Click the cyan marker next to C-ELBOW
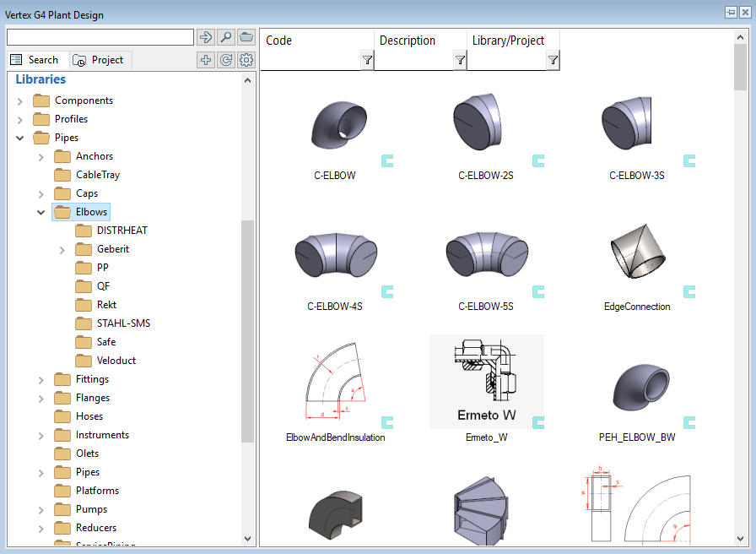 coord(387,160)
